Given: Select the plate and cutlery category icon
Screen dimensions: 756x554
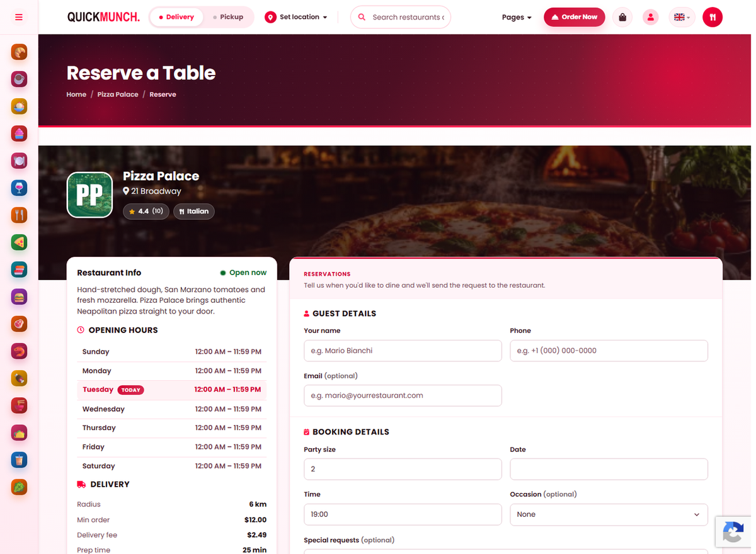Looking at the screenshot, I should 19,161.
